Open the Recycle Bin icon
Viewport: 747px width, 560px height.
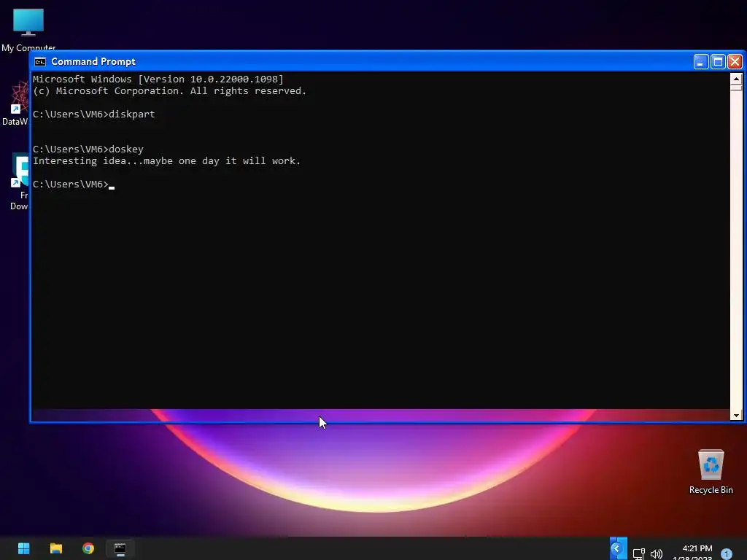(711, 472)
